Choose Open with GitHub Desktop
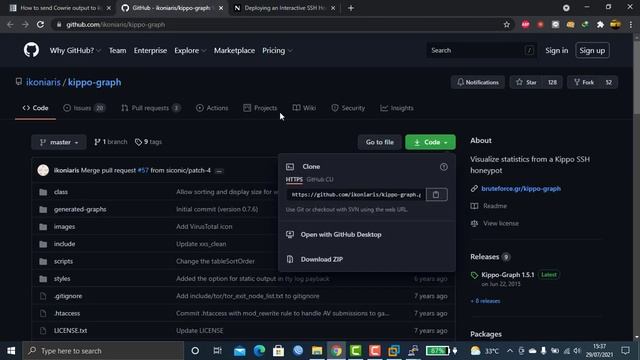The image size is (640, 360). coord(341,234)
